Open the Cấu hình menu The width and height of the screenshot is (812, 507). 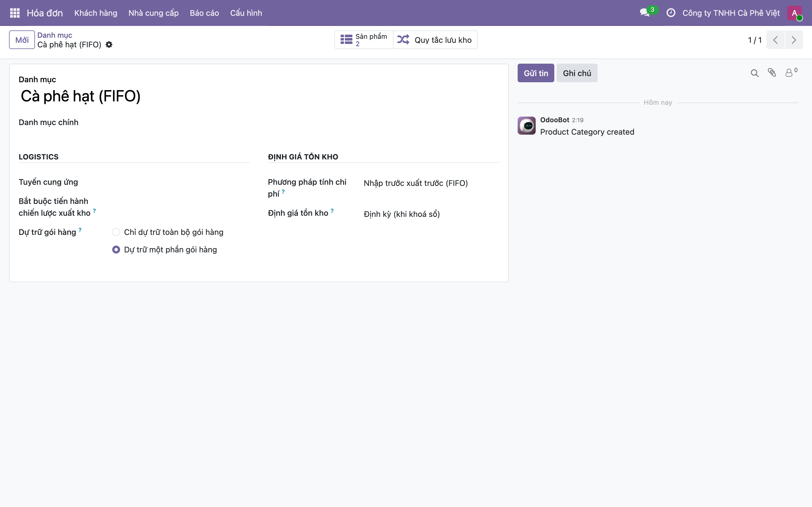246,13
